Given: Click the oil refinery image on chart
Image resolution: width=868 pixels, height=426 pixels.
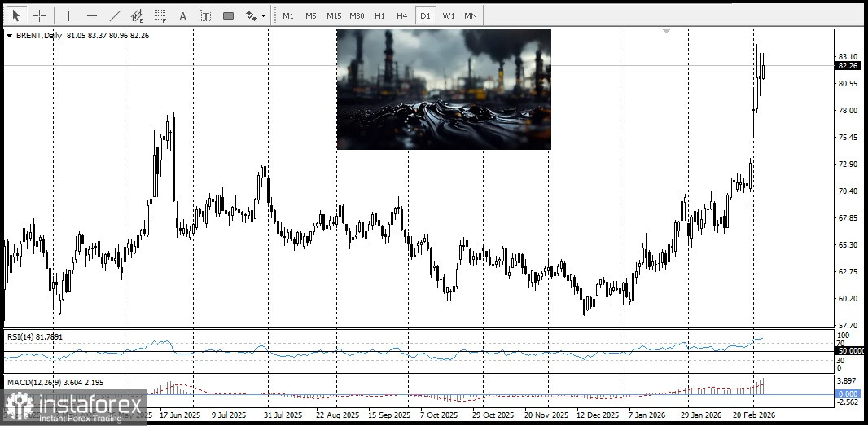Looking at the screenshot, I should coord(444,90).
